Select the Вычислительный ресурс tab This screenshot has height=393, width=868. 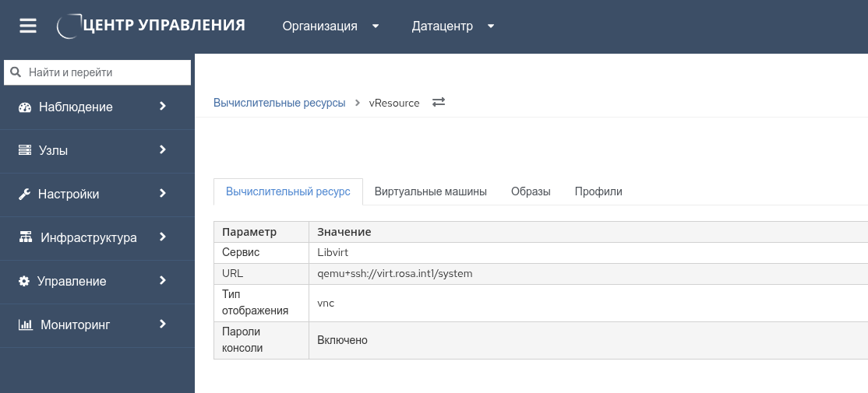coord(288,191)
